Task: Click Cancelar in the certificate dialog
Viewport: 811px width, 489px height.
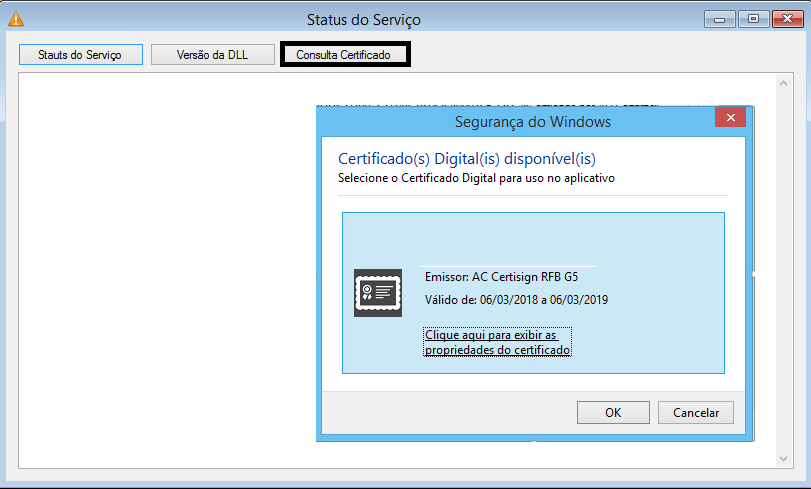Action: 695,412
